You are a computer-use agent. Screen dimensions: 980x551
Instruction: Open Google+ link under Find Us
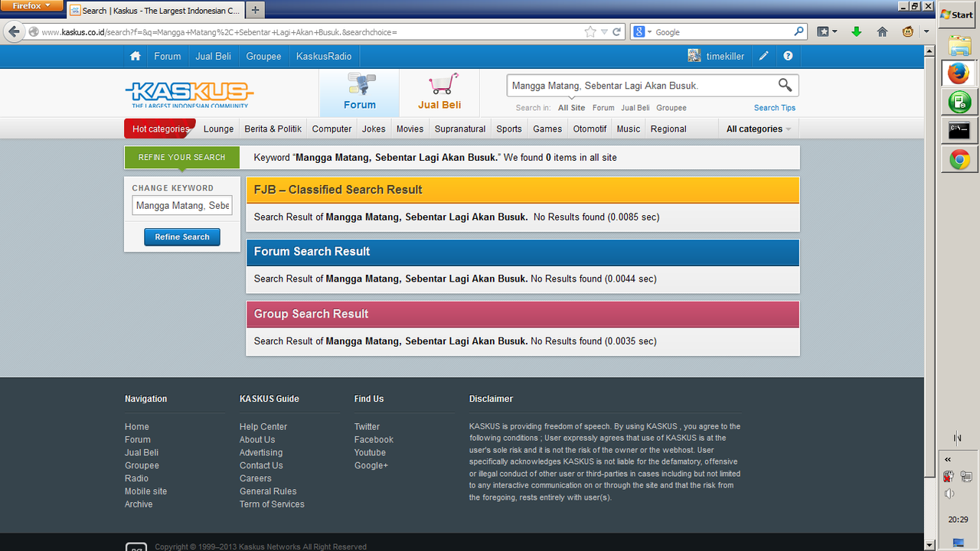[371, 465]
